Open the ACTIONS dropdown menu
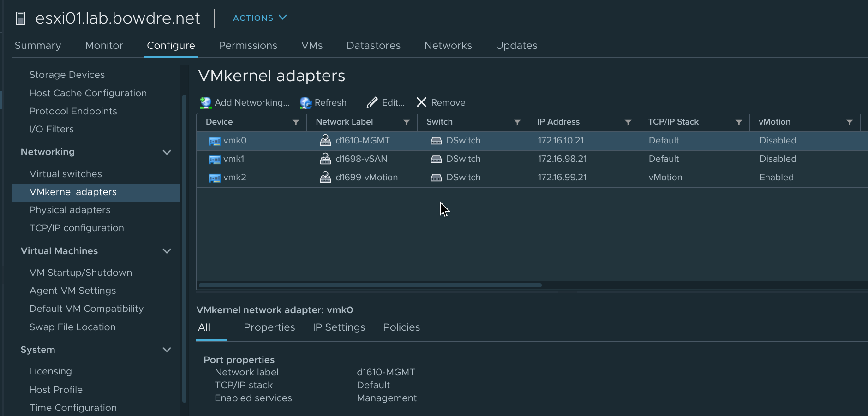 point(260,18)
